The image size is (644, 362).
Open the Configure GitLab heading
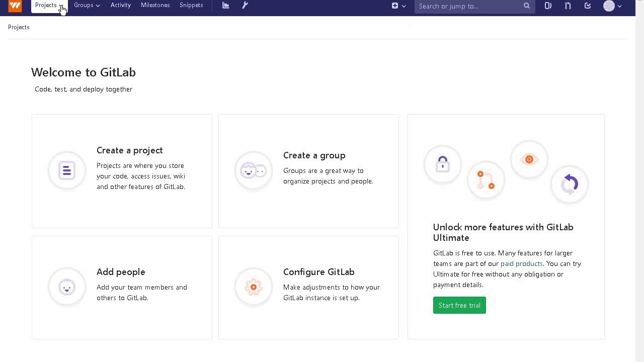[x=319, y=272]
